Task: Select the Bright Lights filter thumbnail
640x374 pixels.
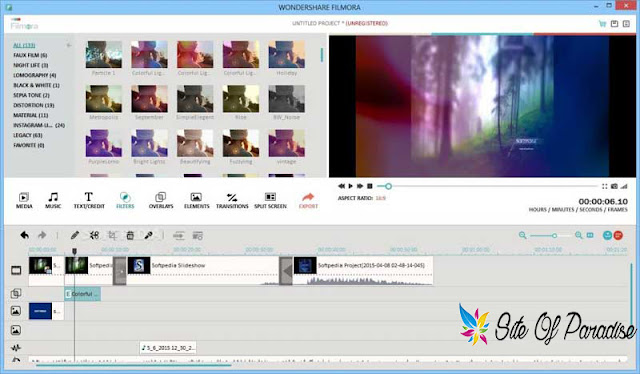Action: point(149,143)
